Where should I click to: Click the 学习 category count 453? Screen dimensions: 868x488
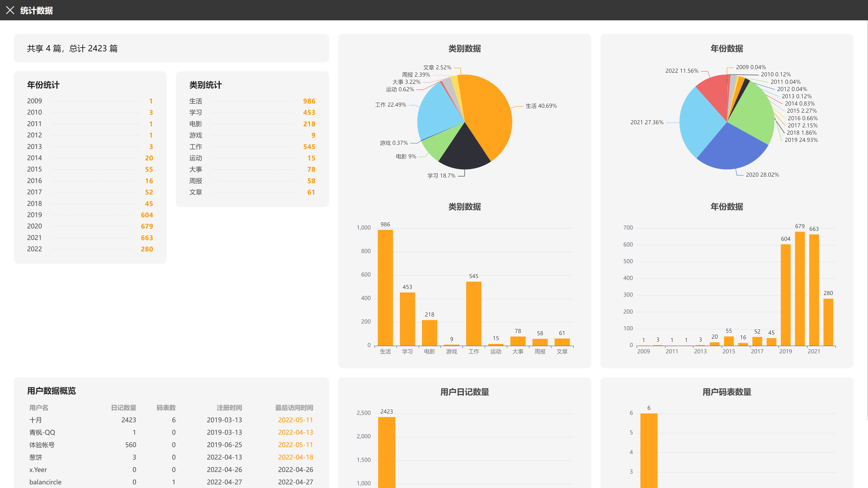pyautogui.click(x=309, y=113)
